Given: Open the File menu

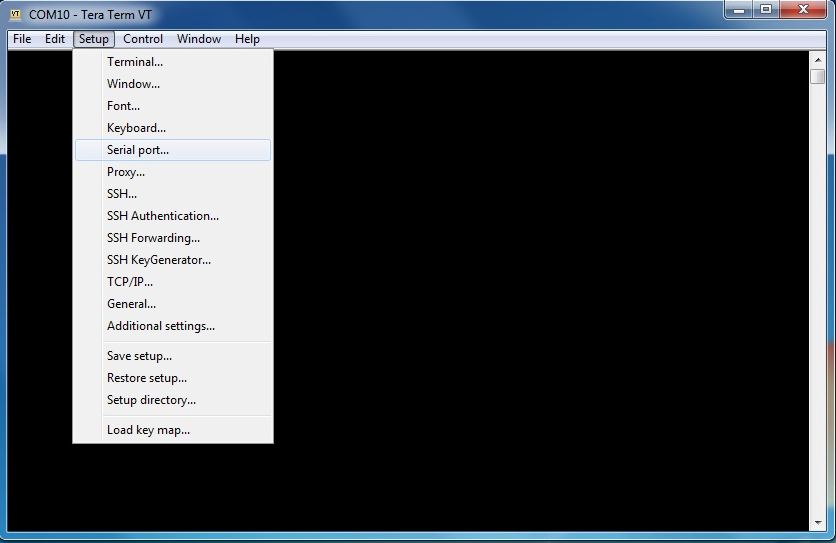Looking at the screenshot, I should pyautogui.click(x=22, y=39).
